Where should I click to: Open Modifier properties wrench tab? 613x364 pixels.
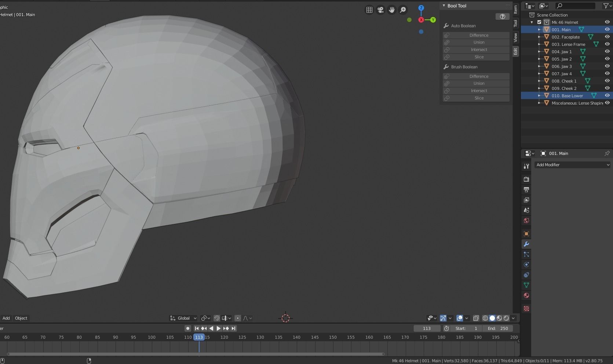[526, 244]
